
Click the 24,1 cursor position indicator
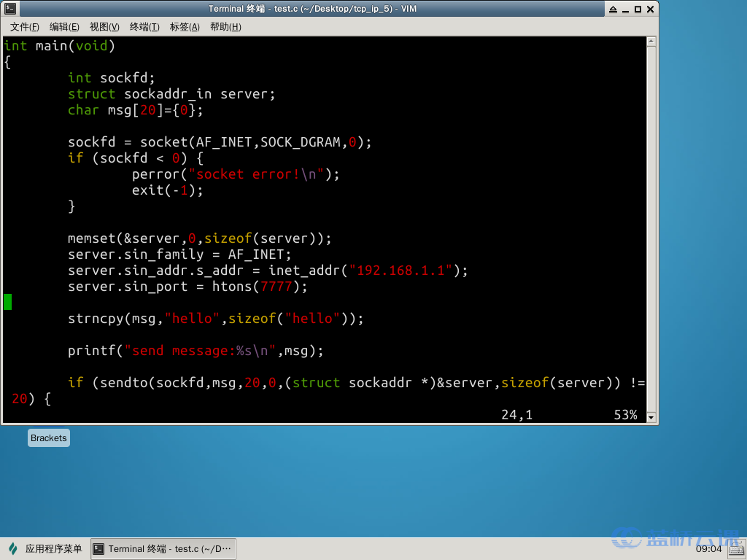tap(517, 415)
